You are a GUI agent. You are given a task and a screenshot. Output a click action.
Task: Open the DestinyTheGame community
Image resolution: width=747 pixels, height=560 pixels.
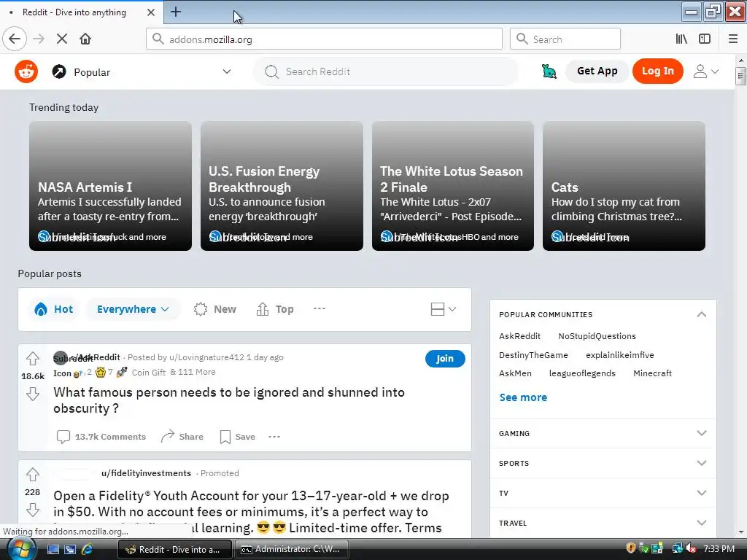pos(533,355)
